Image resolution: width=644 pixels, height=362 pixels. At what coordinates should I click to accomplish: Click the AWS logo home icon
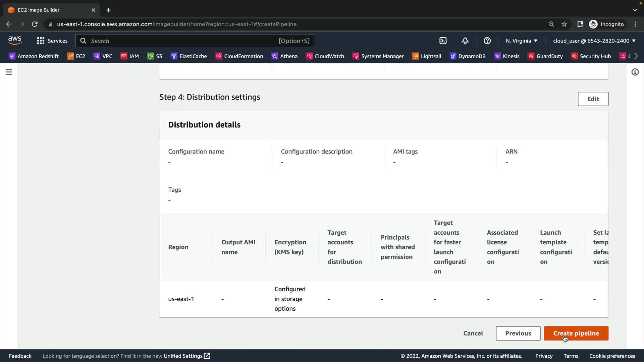click(x=15, y=41)
